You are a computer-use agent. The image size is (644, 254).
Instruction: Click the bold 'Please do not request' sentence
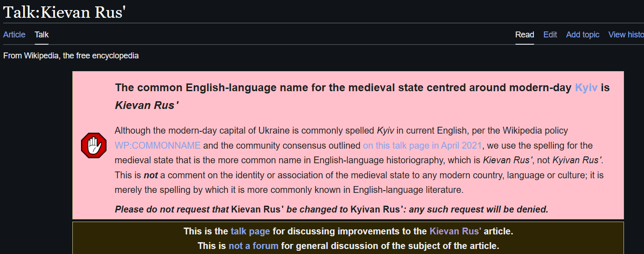[331, 209]
